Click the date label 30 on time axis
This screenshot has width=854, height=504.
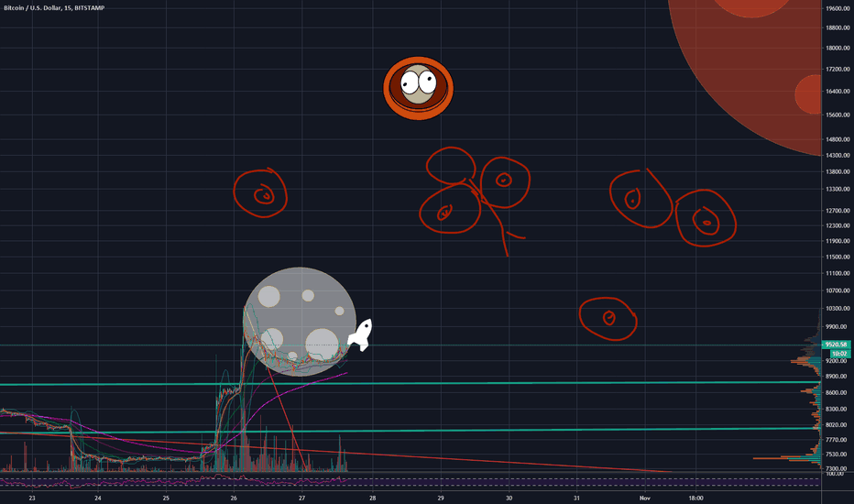click(x=509, y=498)
